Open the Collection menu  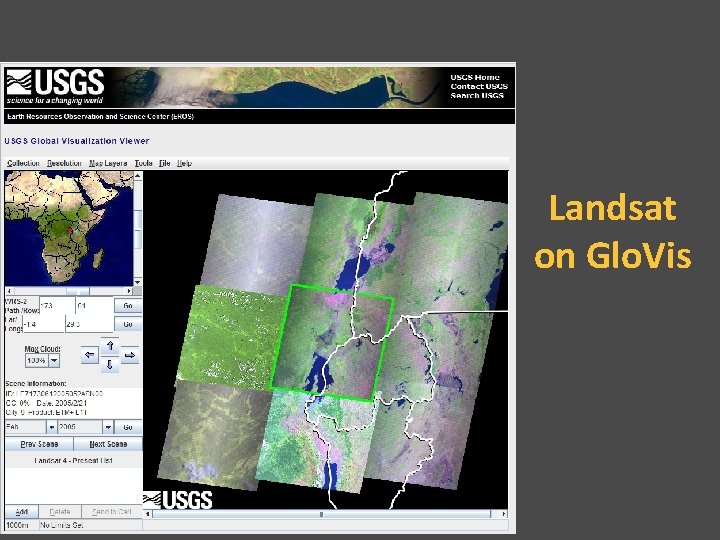tap(23, 163)
